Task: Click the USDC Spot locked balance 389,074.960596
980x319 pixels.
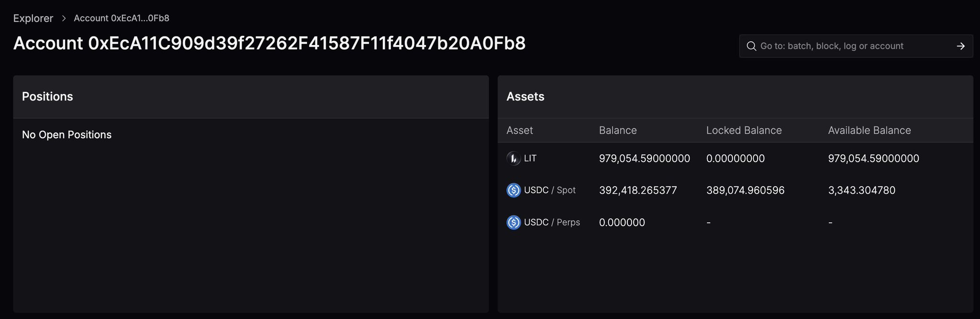Action: [745, 190]
